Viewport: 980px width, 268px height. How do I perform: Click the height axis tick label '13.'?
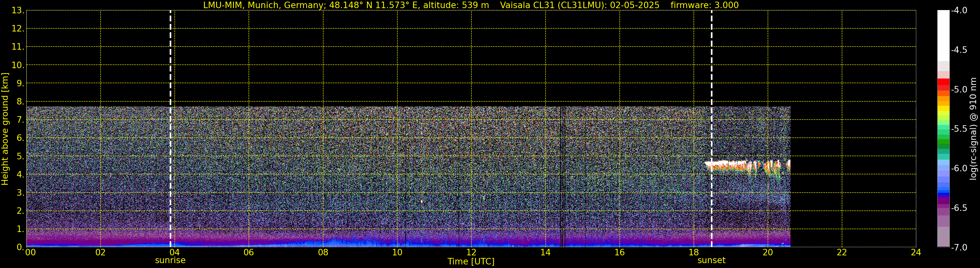18,10
